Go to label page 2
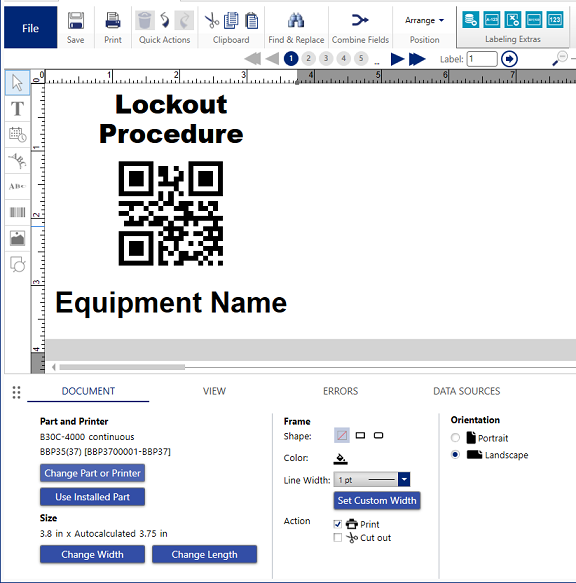 tap(308, 58)
